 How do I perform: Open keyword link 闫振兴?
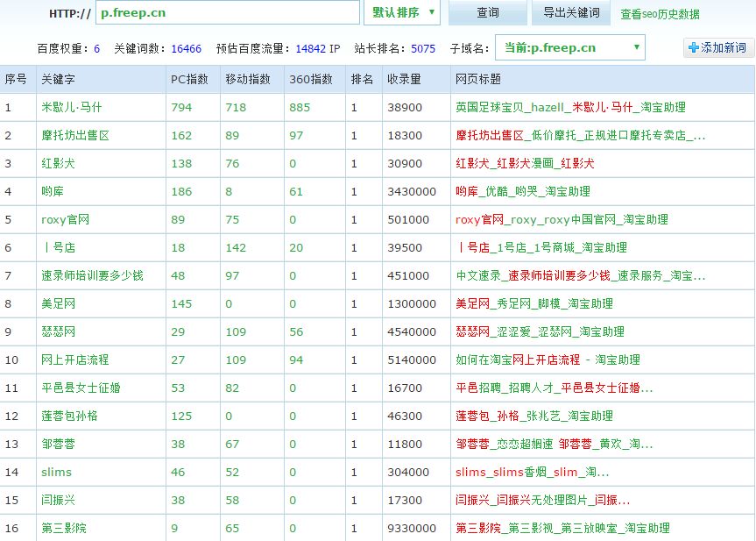(x=58, y=500)
